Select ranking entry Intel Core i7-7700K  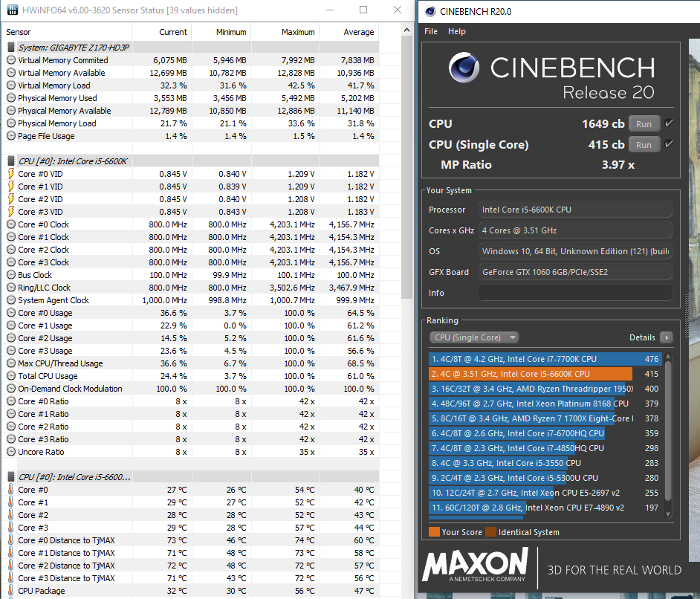[545, 359]
